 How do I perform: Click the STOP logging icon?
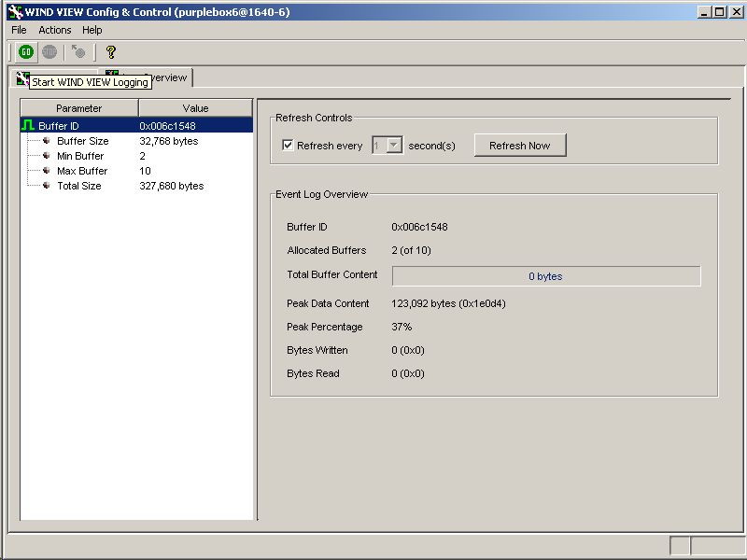point(49,52)
